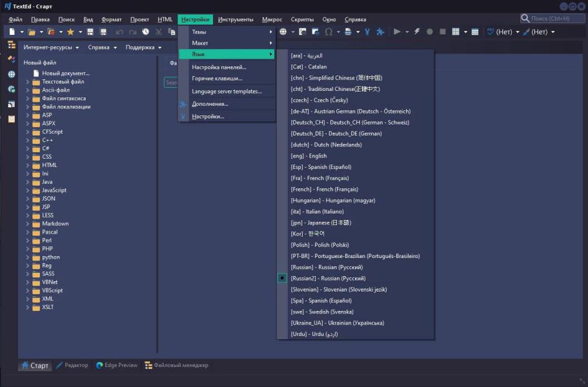
Task: Open the Темы submenu
Action: point(227,32)
